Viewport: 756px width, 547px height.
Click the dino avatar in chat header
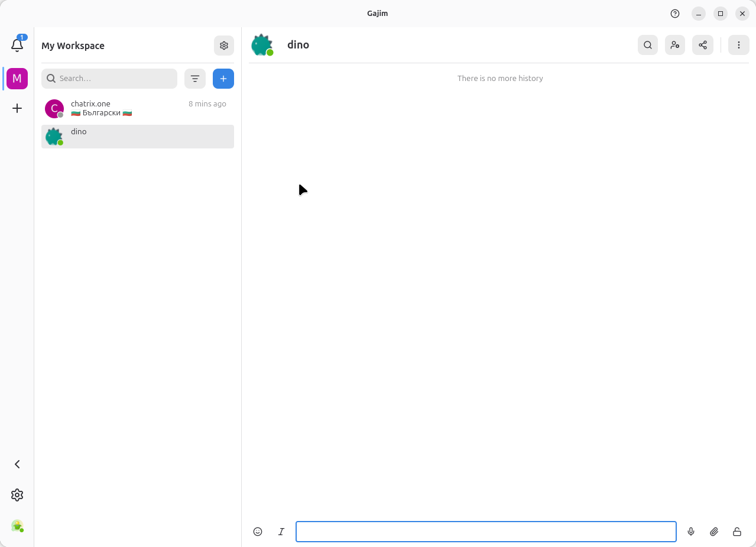(262, 45)
